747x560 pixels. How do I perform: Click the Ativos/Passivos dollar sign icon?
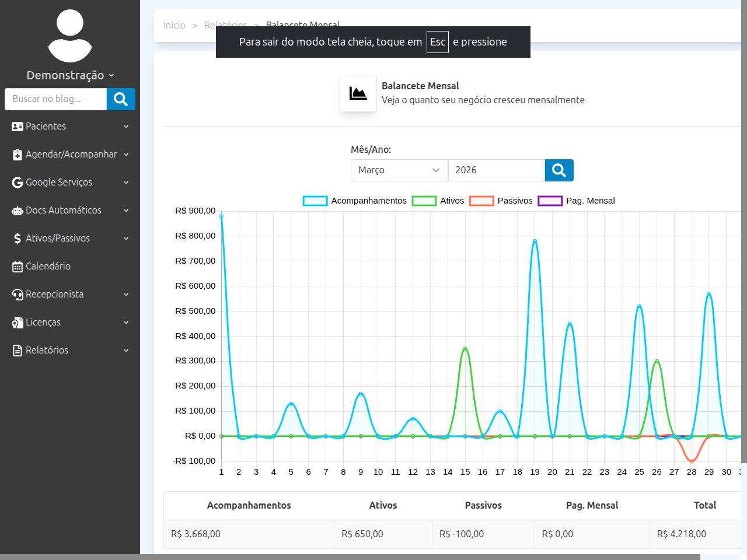pyautogui.click(x=18, y=239)
